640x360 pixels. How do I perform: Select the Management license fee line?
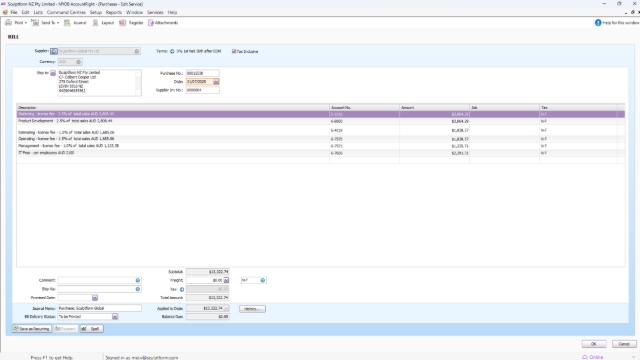320,146
